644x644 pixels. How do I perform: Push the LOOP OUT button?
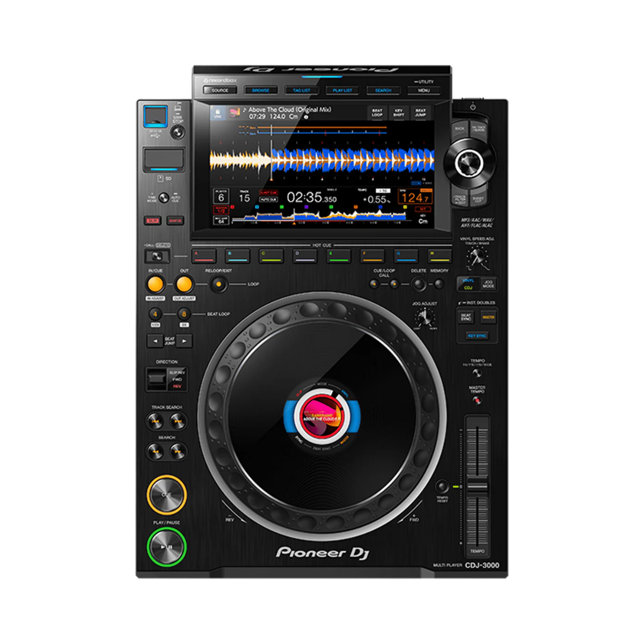184,284
